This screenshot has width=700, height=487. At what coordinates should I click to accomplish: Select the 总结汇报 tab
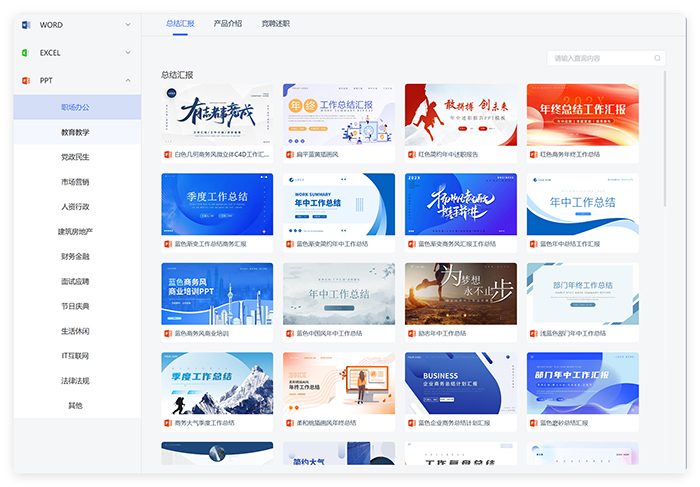180,23
